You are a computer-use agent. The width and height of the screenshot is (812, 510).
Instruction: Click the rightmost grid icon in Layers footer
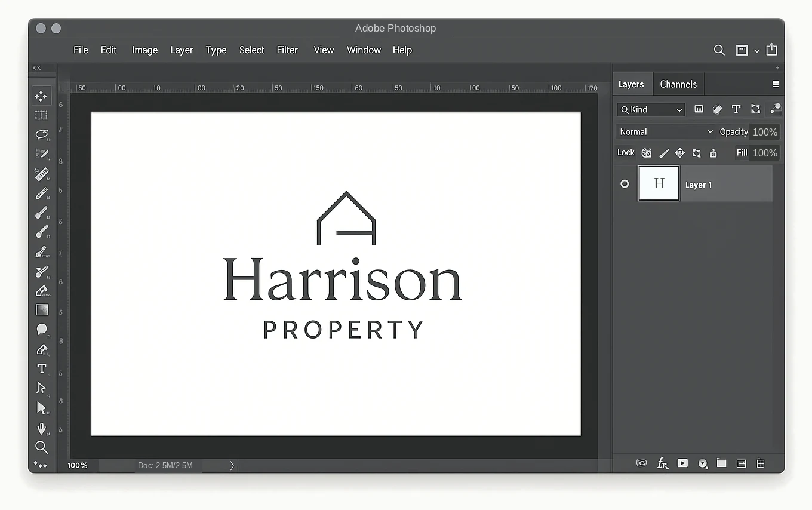click(761, 463)
